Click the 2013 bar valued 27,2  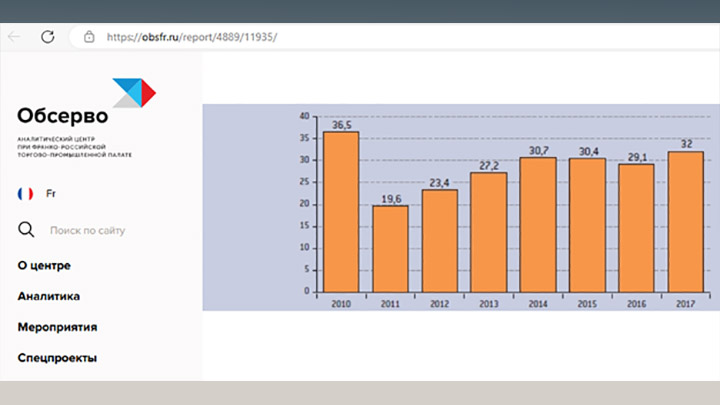[x=489, y=232]
